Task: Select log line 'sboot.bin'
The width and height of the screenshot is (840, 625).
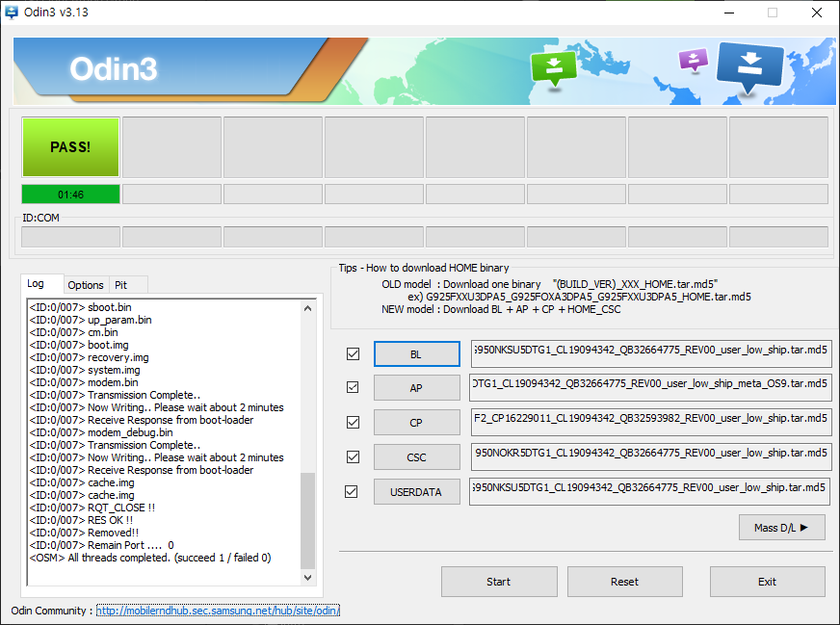Action: pyautogui.click(x=80, y=307)
